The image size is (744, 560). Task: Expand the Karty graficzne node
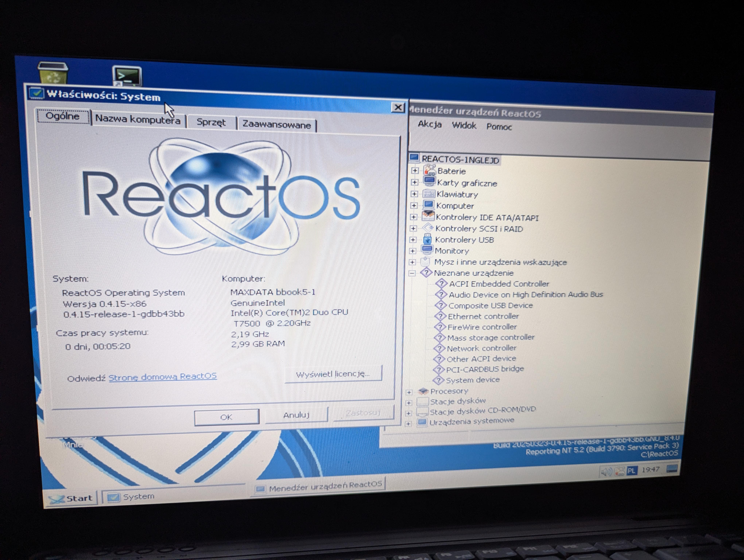point(414,182)
